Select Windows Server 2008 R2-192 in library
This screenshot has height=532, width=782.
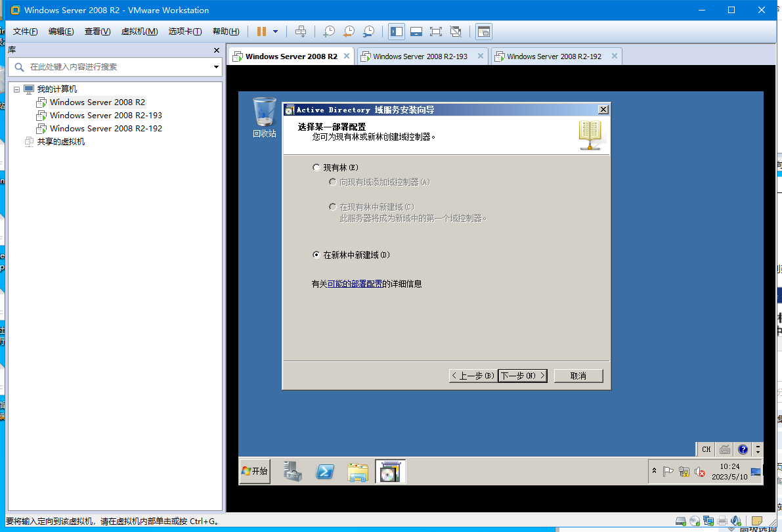(x=106, y=128)
